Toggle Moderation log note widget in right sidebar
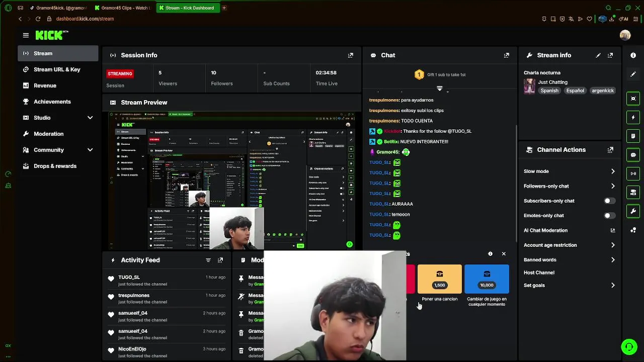 tap(633, 136)
